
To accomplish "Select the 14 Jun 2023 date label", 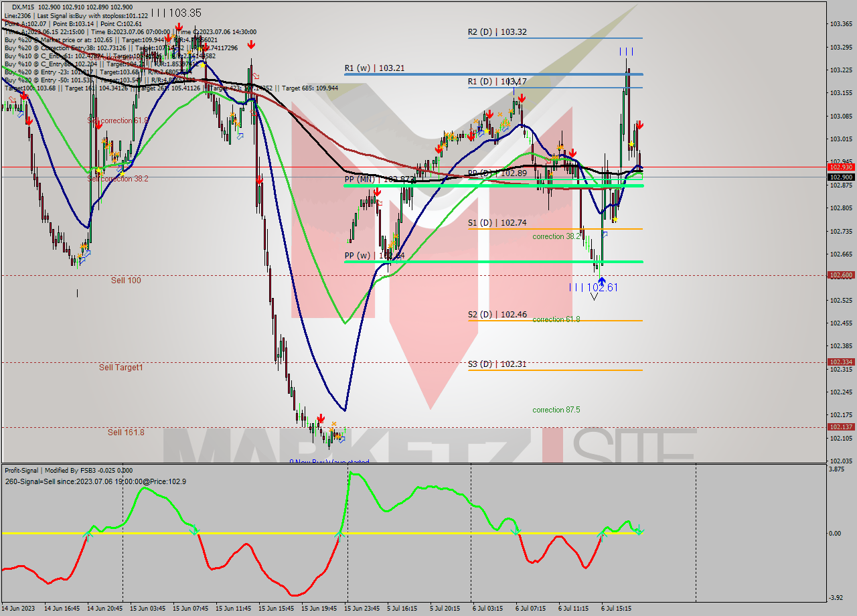I will pyautogui.click(x=17, y=609).
